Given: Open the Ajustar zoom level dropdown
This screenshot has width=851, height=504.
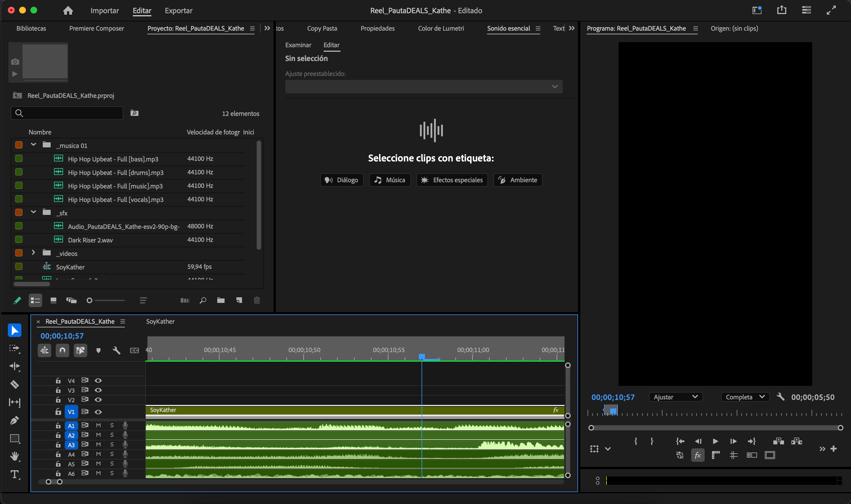Looking at the screenshot, I should click(675, 397).
